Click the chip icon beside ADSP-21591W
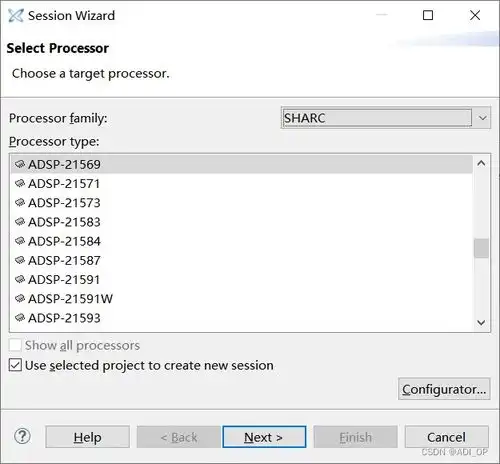This screenshot has width=500, height=464. (20, 298)
